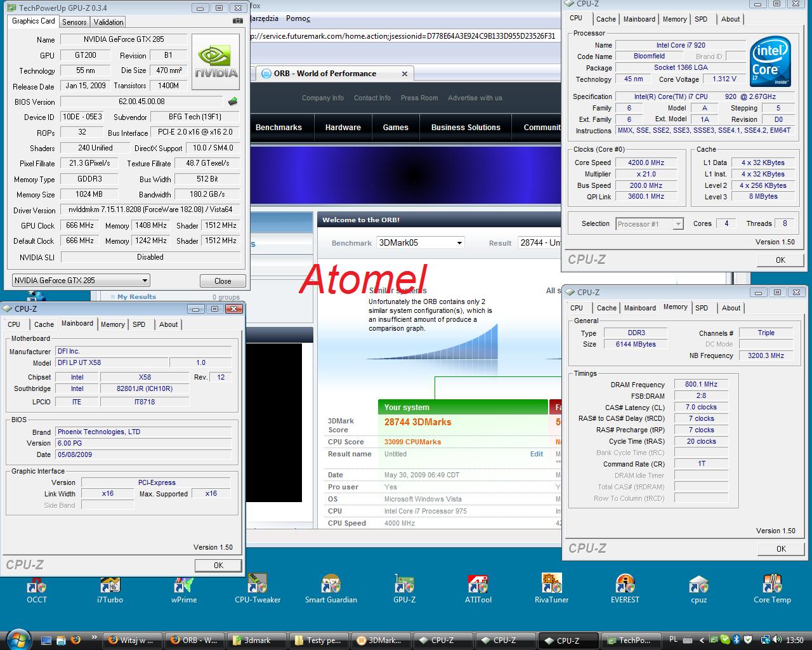The image size is (812, 650).
Task: Click the Bluetooth tray icon
Action: click(x=737, y=640)
